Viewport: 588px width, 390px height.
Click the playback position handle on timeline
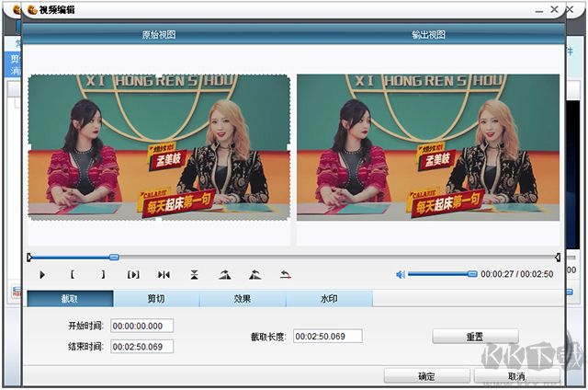coord(114,258)
